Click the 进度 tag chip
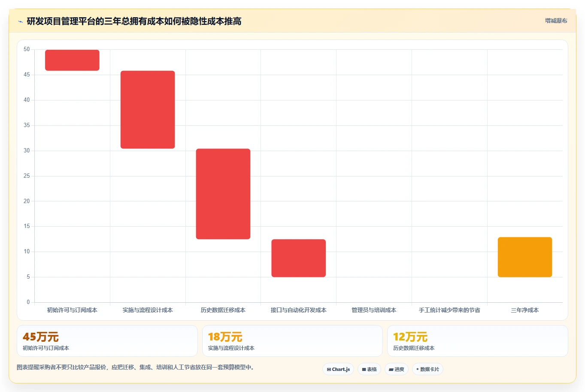The height and width of the screenshot is (392, 585). tap(397, 369)
